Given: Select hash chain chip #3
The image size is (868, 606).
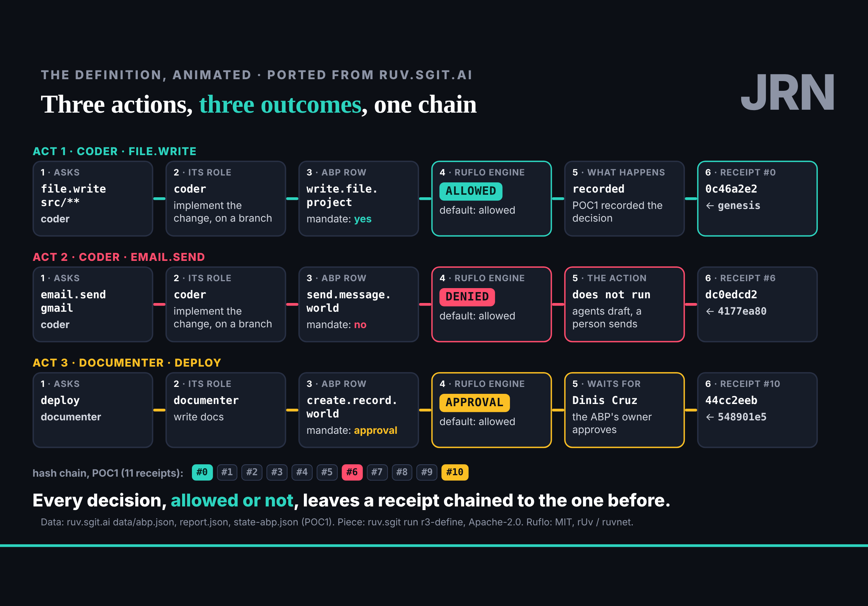Looking at the screenshot, I should 277,472.
